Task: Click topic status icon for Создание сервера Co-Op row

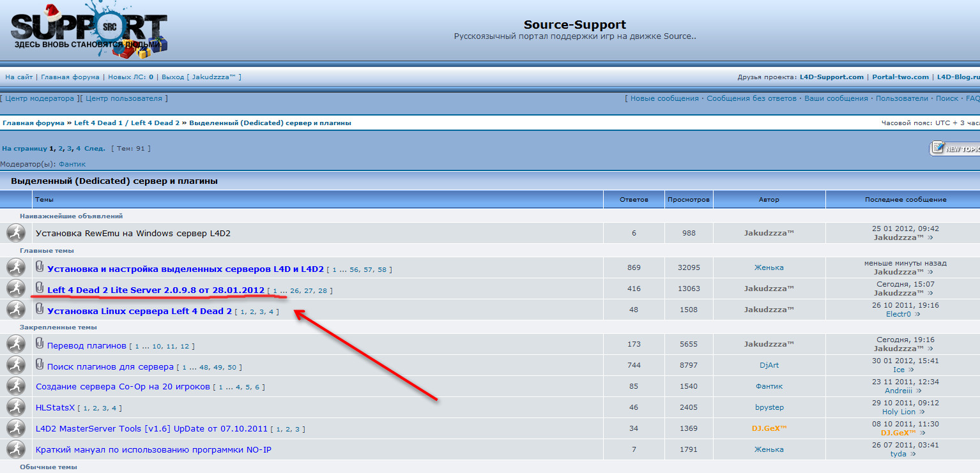Action: click(16, 386)
